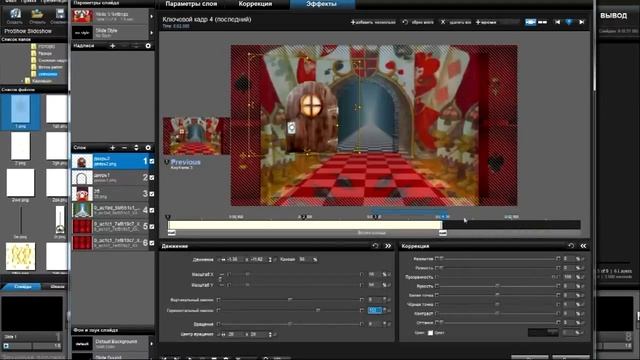
Task: Select layer 4 row in Слои list
Action: [113, 210]
